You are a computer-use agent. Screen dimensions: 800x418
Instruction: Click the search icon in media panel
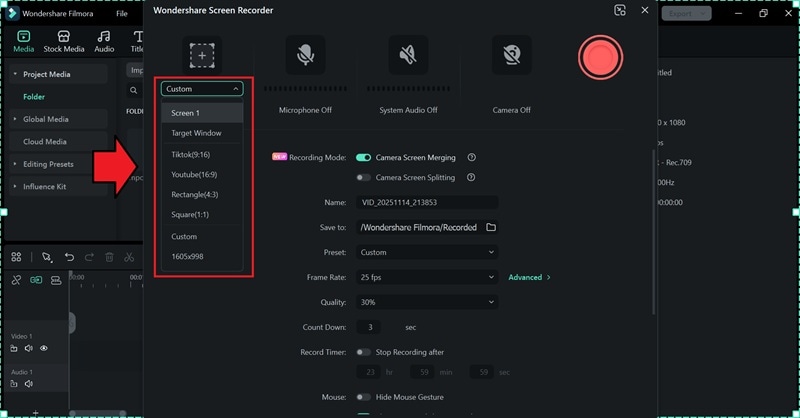[133, 90]
